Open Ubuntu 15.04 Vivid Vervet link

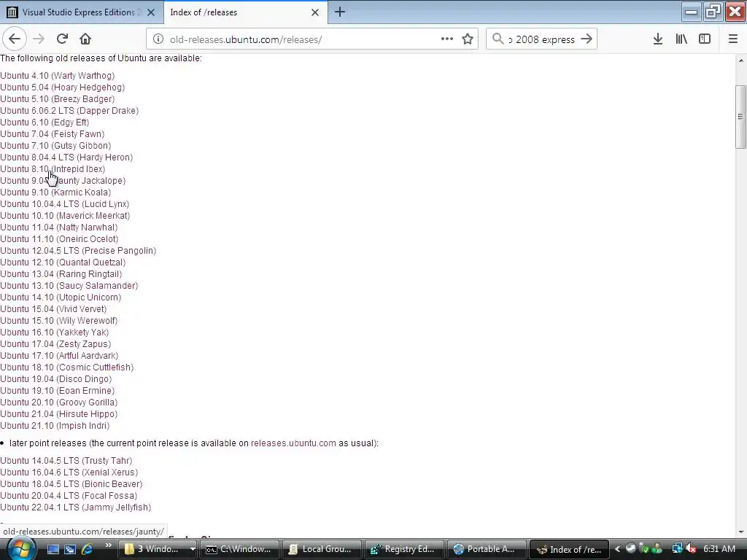[53, 309]
